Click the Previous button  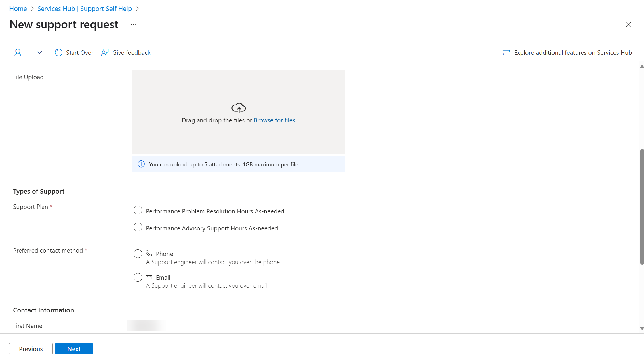[31, 348]
